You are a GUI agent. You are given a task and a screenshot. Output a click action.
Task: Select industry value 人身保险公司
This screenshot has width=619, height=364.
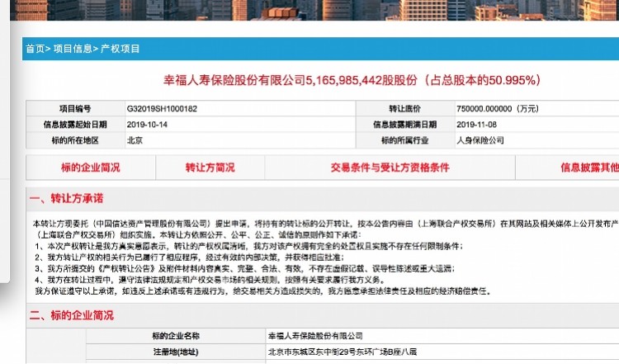tap(480, 140)
